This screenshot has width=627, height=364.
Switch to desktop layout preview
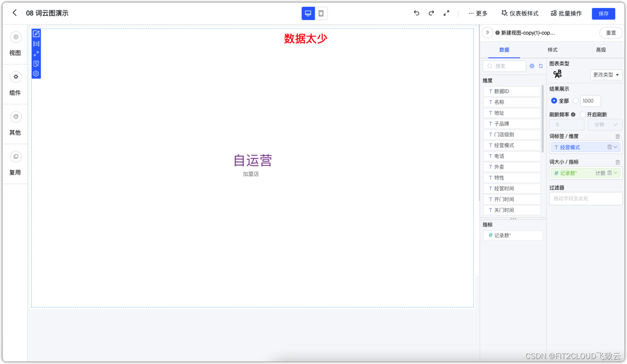pos(308,13)
